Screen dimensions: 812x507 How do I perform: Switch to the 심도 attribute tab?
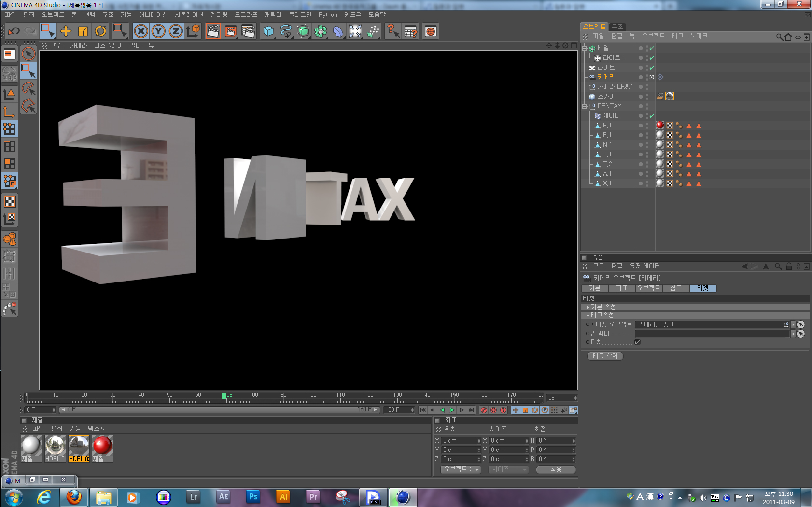(x=675, y=288)
